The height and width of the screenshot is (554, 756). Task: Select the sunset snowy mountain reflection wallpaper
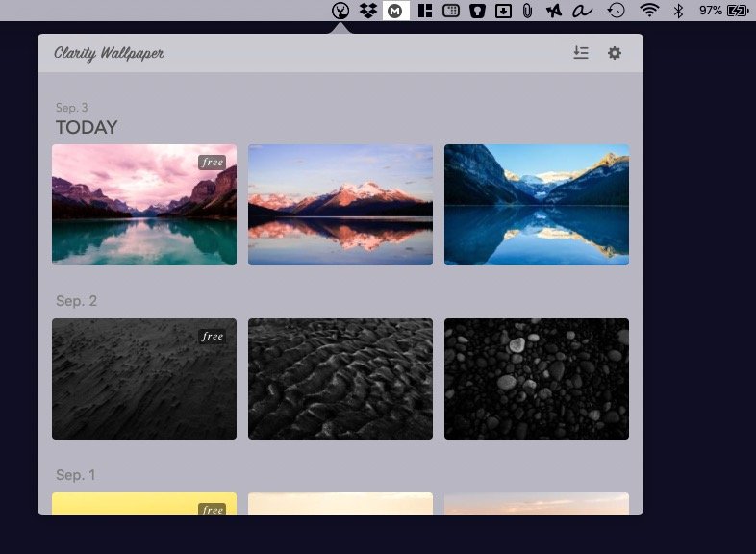click(340, 205)
